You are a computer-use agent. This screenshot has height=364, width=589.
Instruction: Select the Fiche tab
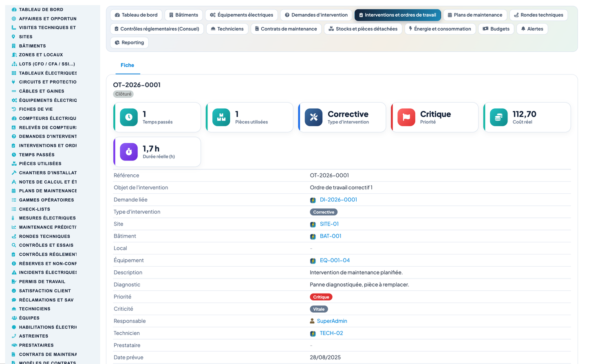128,65
